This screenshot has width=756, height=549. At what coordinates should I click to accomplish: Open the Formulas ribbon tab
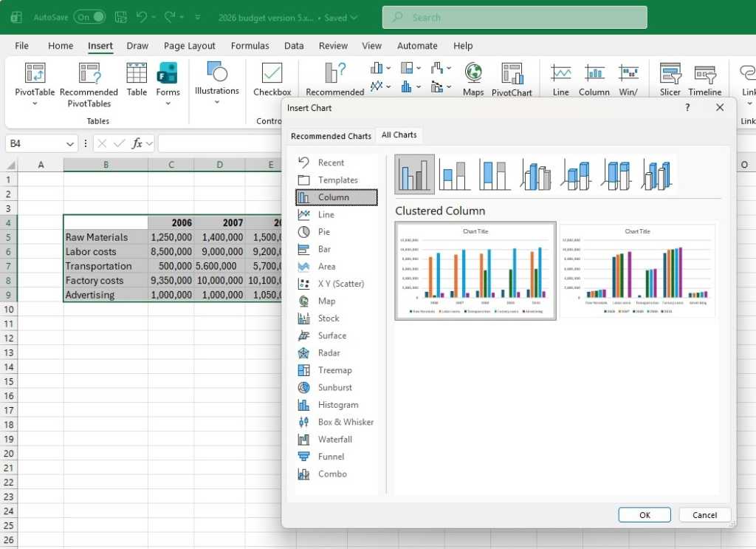pyautogui.click(x=250, y=45)
